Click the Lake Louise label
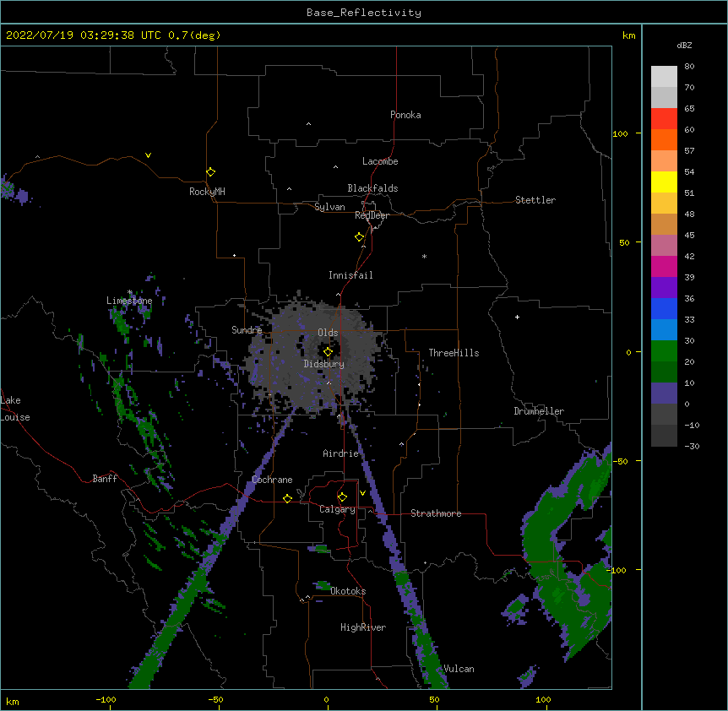The image size is (728, 711). (15, 409)
